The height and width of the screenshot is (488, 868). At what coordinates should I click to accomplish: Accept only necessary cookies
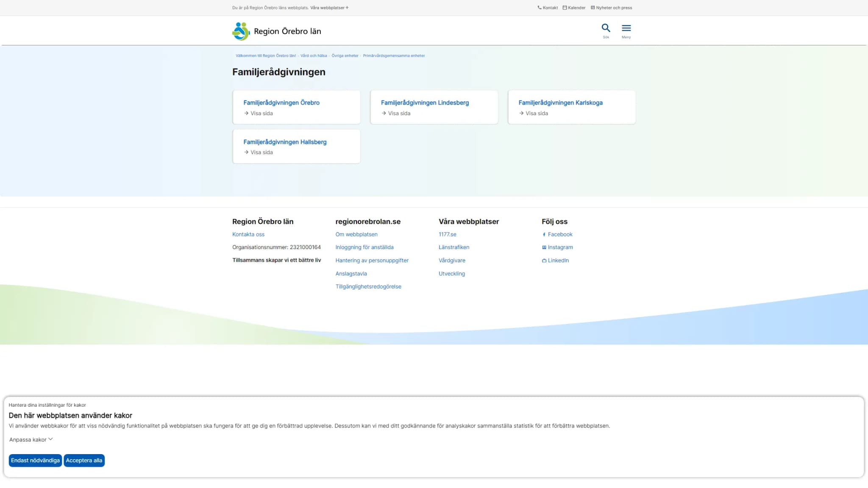(35, 460)
